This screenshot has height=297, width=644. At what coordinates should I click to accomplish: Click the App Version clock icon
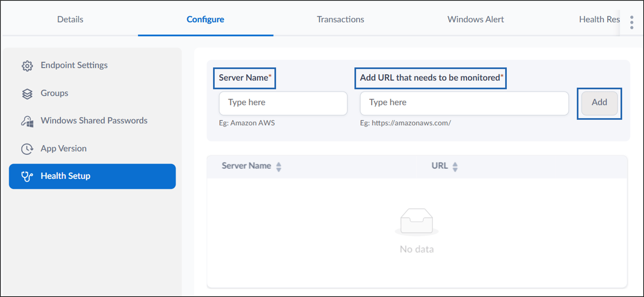(27, 149)
